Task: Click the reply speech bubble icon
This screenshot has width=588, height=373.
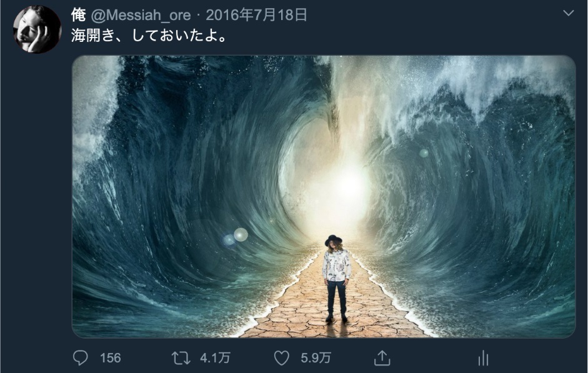Action: pos(80,357)
